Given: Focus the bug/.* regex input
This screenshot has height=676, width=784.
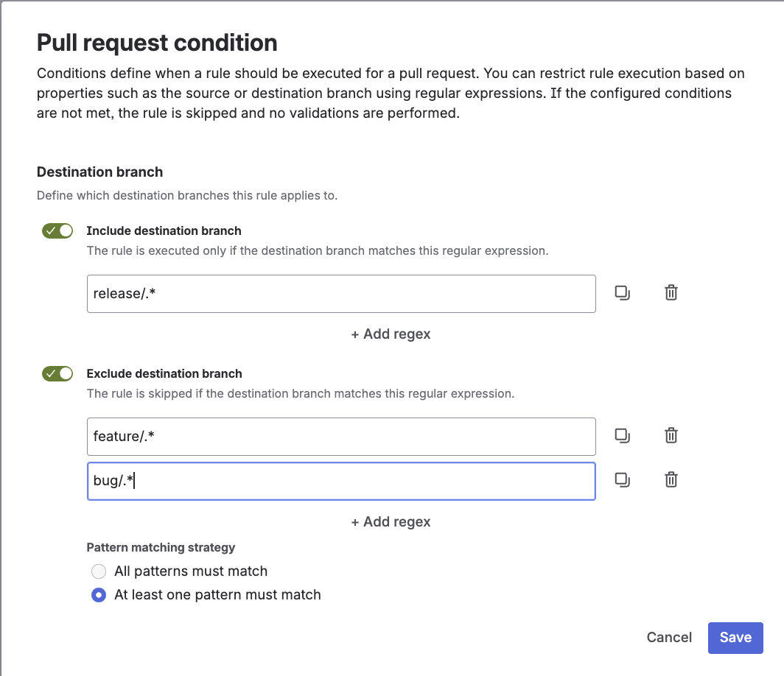Looking at the screenshot, I should coord(341,481).
